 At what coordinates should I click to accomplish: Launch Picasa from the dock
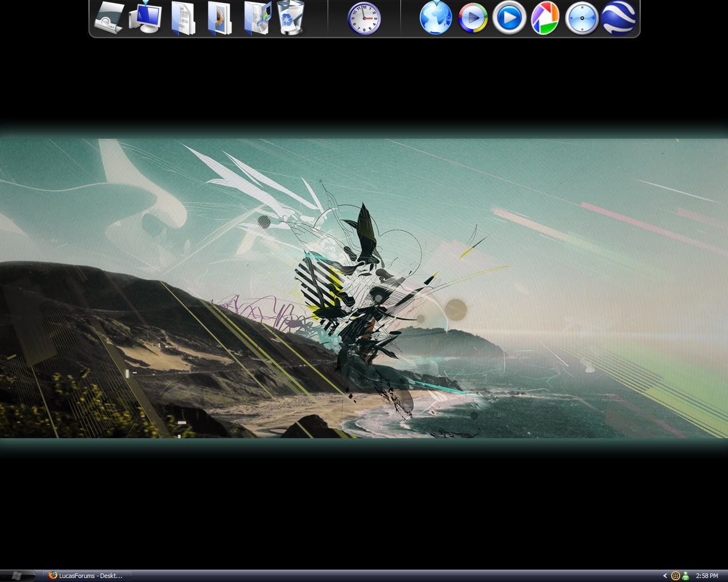point(545,18)
